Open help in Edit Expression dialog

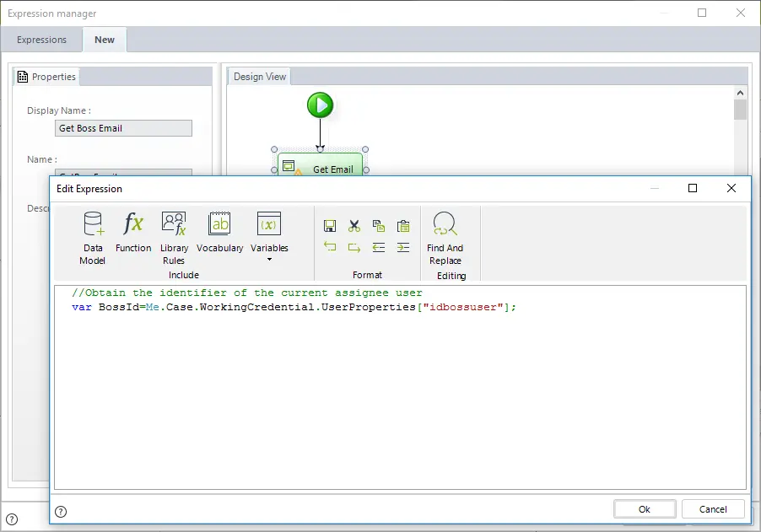(61, 512)
